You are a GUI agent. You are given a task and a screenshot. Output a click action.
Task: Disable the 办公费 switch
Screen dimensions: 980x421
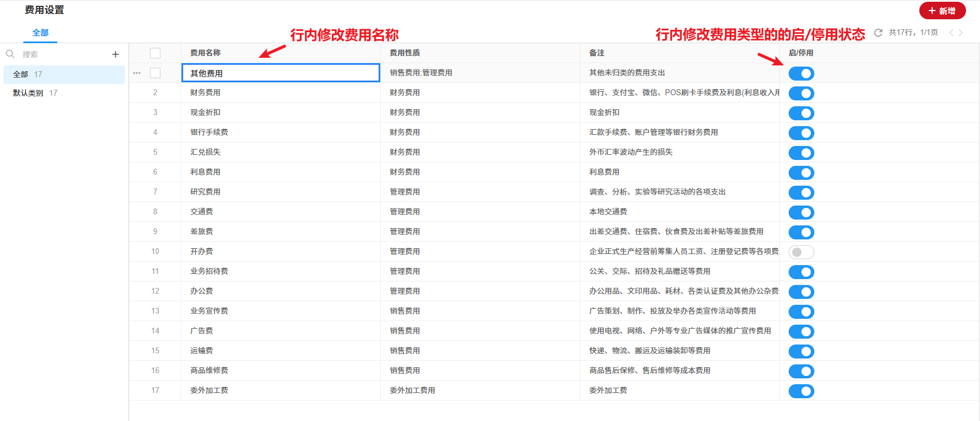[801, 292]
